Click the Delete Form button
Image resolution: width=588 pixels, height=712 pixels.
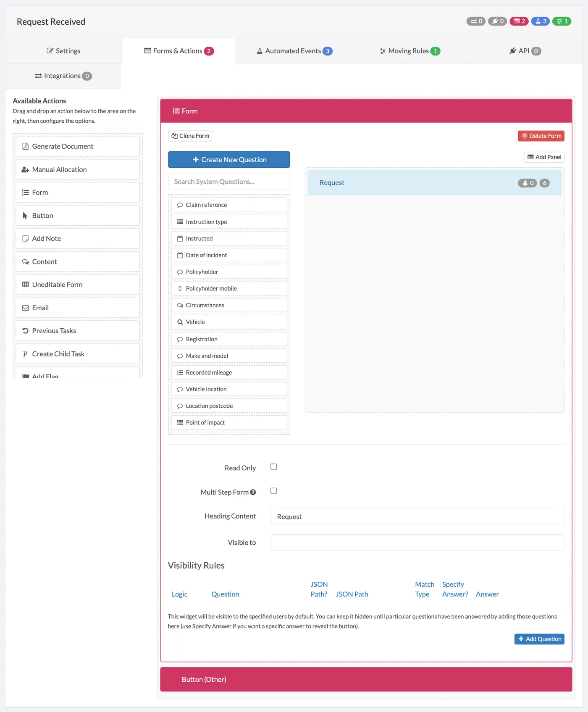coord(541,136)
